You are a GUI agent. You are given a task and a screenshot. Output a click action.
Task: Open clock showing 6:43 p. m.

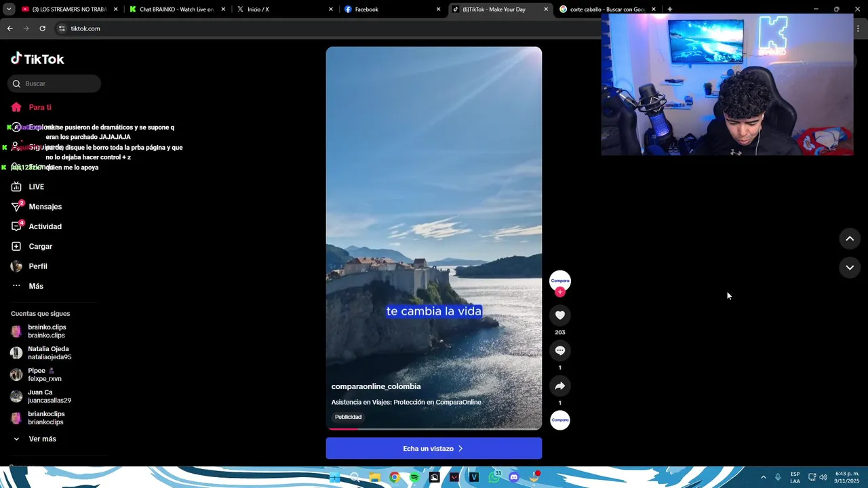pos(847,477)
